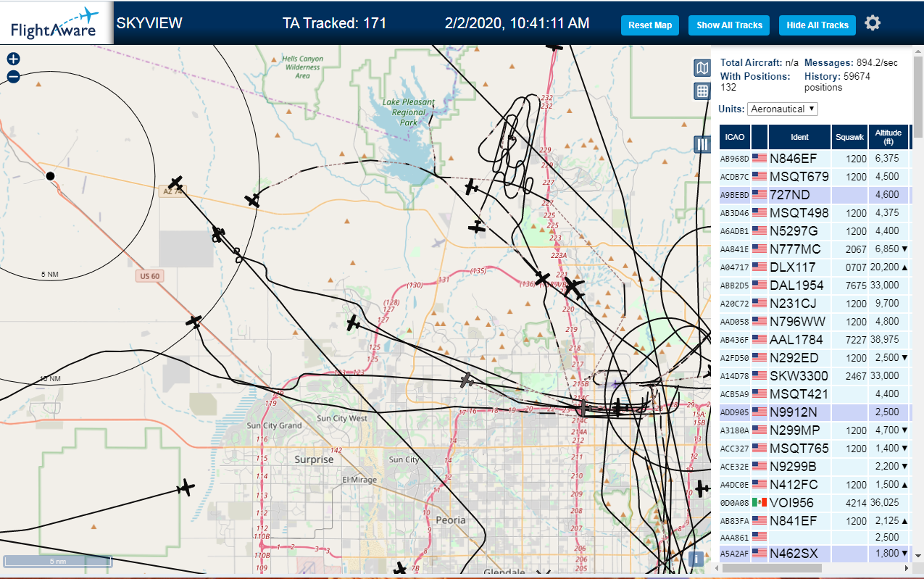924x579 pixels.
Task: Sort by the Ident column header
Action: [x=799, y=137]
